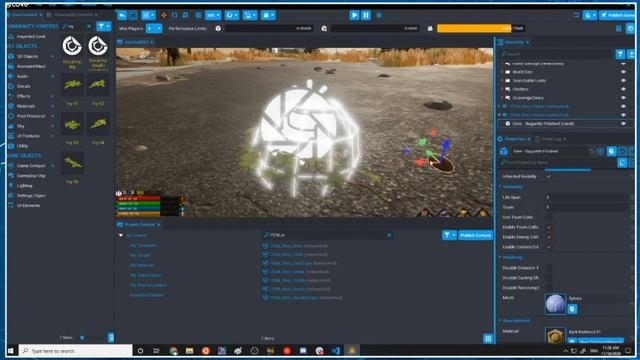640x360 pixels.
Task: Toggle the Enable Camera Collision checkbox
Action: pos(549,247)
